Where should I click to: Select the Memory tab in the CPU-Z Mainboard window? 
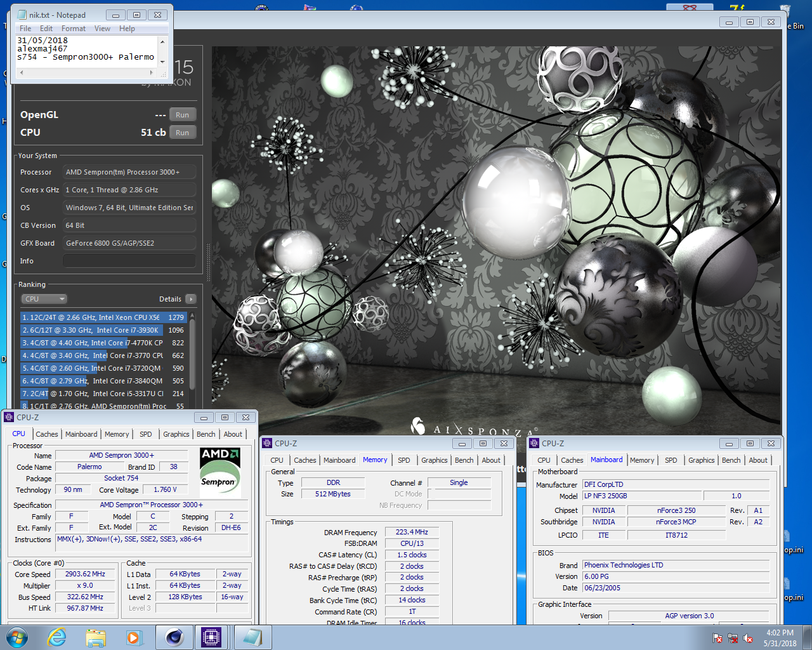click(642, 460)
